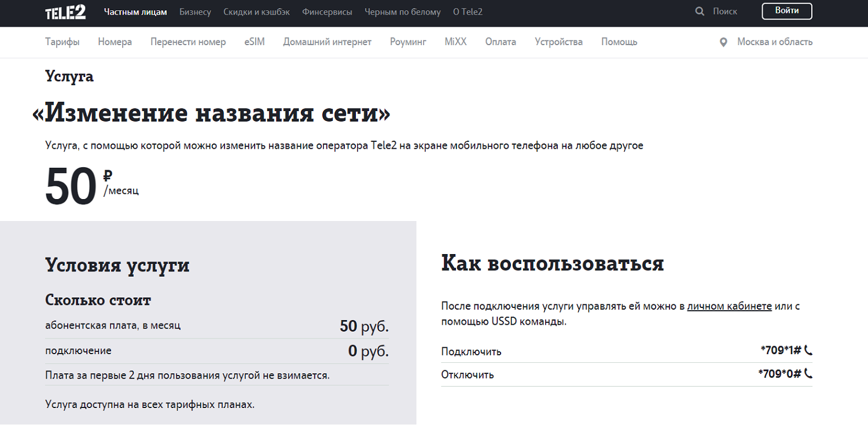Click the Услуга breadcrumb label
This screenshot has height=430, width=868.
(x=69, y=76)
